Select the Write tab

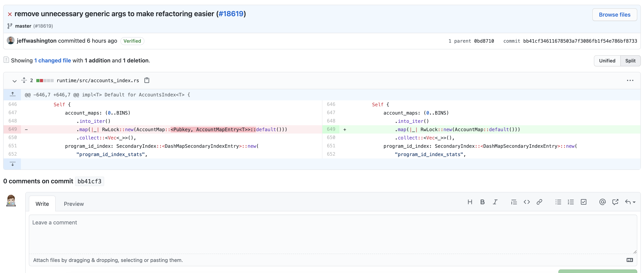coord(42,204)
